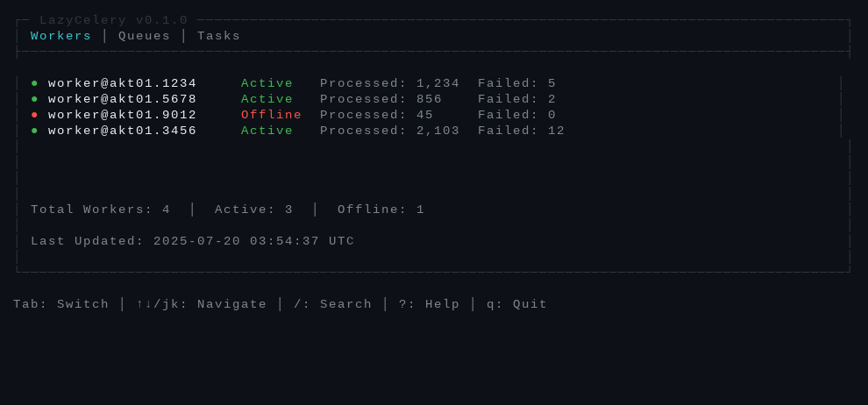Open the Tasks tab
Viewport: 868px width, 405px height.
point(218,36)
